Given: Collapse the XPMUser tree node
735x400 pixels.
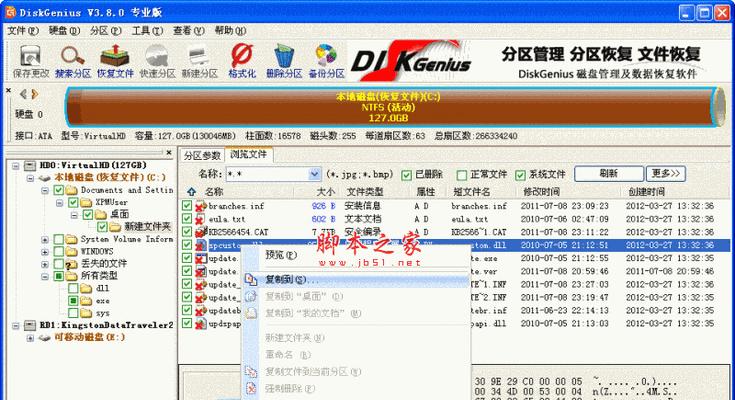Looking at the screenshot, I should coord(60,203).
